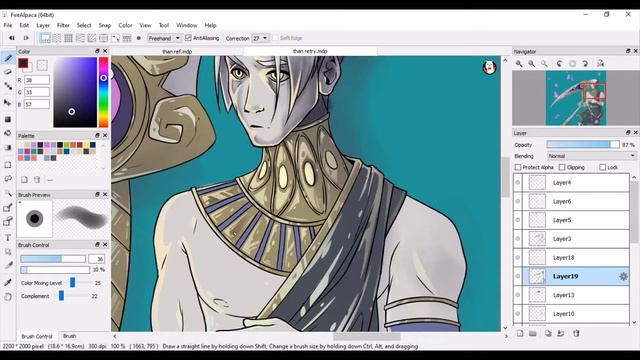Select the Eraser tool

tap(8, 72)
